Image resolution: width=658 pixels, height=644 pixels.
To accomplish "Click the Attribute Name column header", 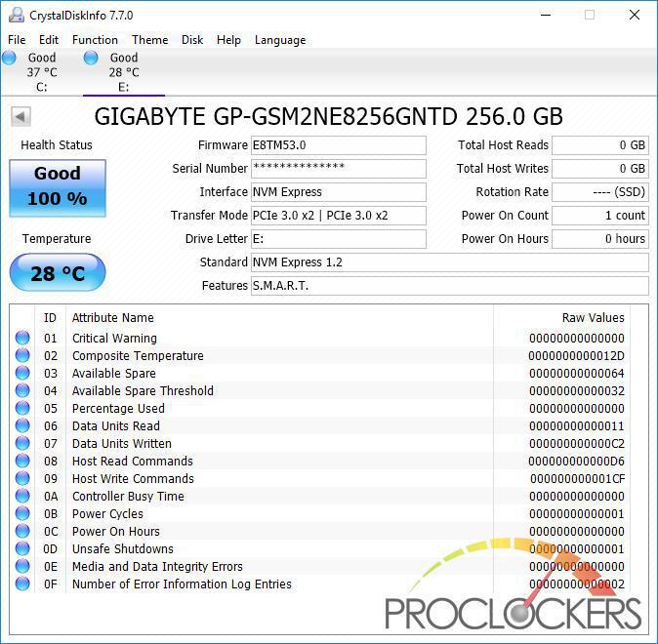I will click(x=113, y=318).
